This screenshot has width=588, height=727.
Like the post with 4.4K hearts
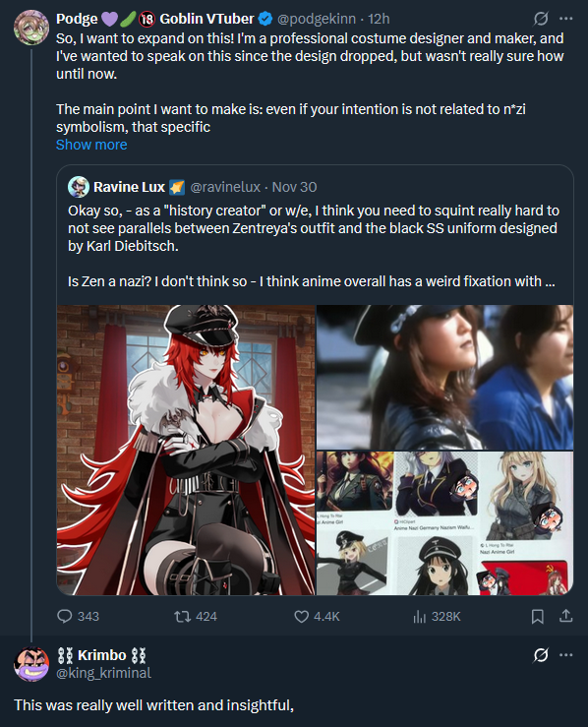[x=301, y=616]
